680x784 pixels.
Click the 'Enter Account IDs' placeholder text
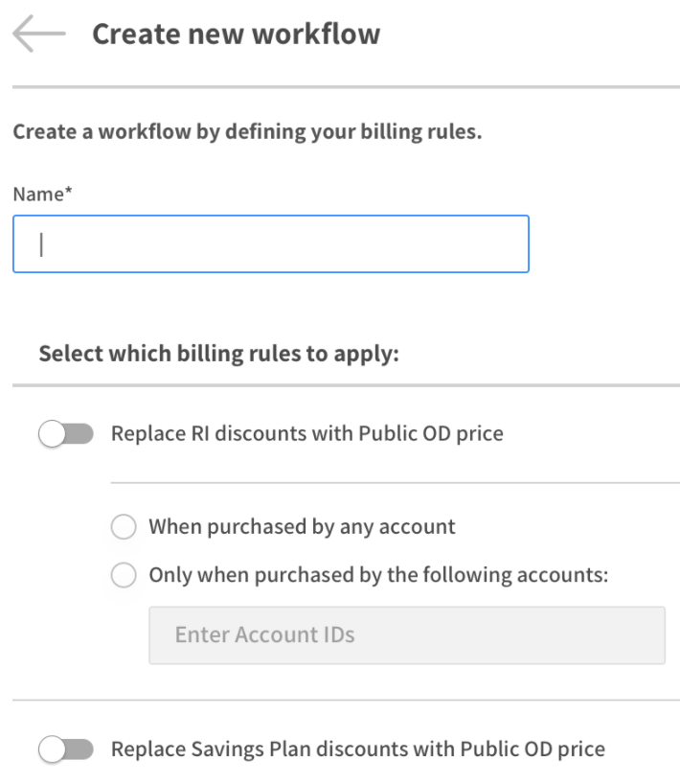pos(264,634)
